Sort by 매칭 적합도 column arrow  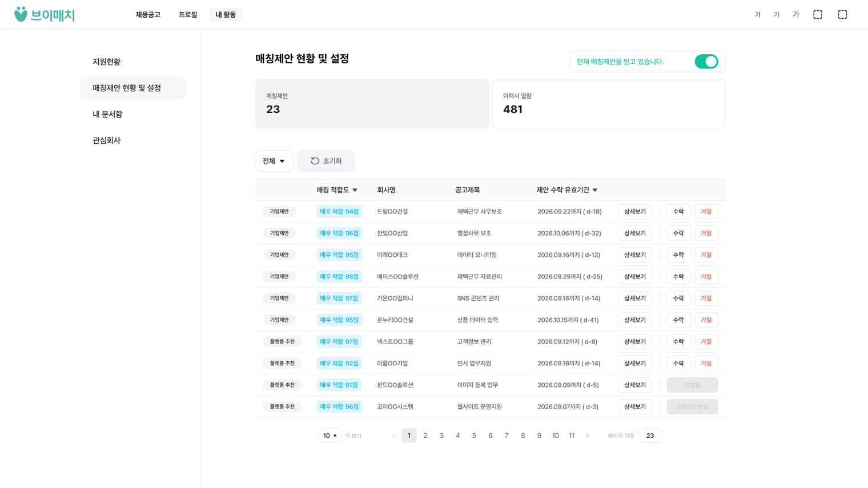point(355,190)
